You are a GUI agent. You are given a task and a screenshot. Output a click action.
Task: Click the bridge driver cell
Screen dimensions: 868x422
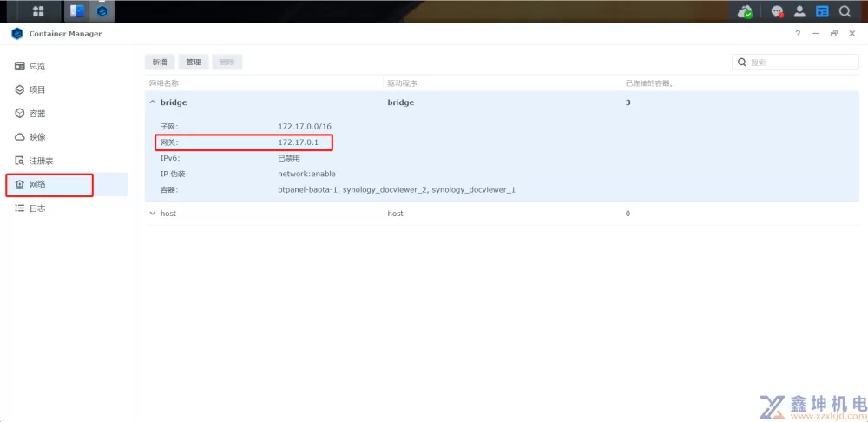click(x=401, y=102)
